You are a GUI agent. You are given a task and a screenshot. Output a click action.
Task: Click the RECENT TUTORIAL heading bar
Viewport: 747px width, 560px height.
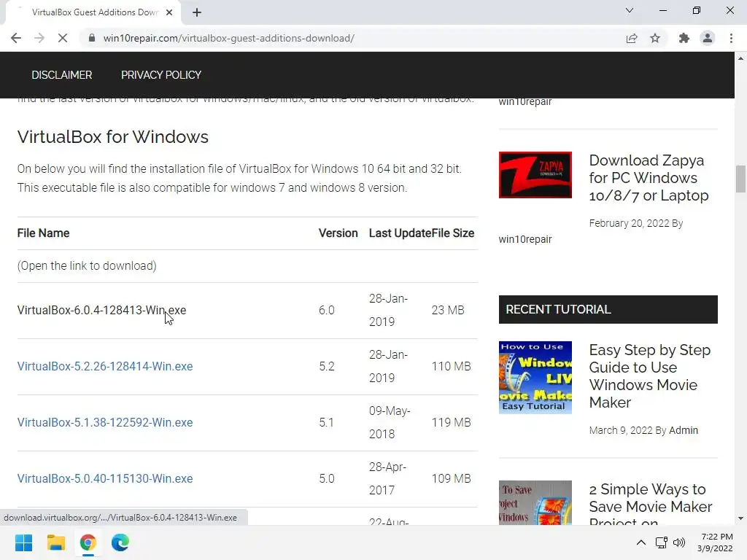(x=608, y=309)
